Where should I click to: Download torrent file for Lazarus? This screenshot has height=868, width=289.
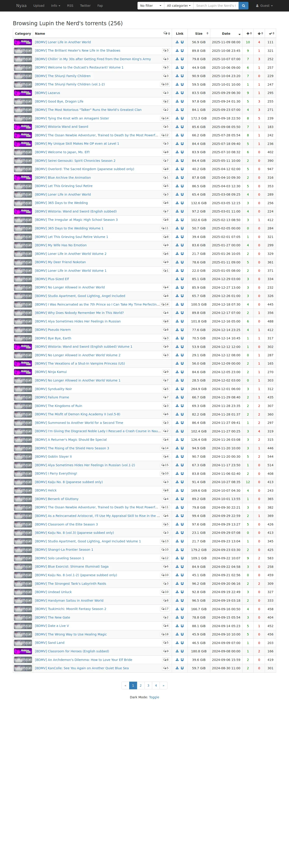[x=177, y=93]
